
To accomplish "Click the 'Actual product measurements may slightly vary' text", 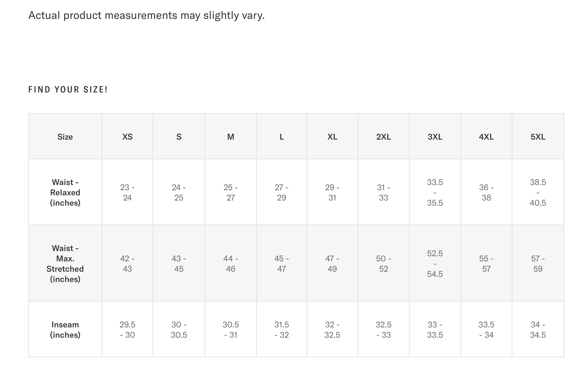I will pos(146,15).
